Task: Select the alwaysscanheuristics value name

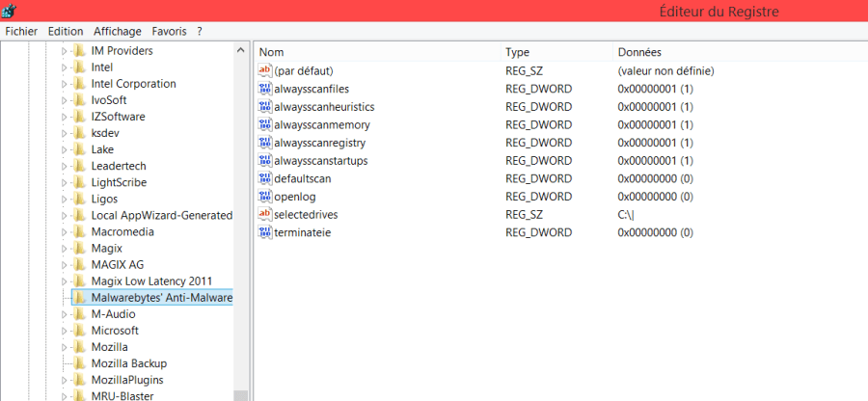Action: click(324, 107)
